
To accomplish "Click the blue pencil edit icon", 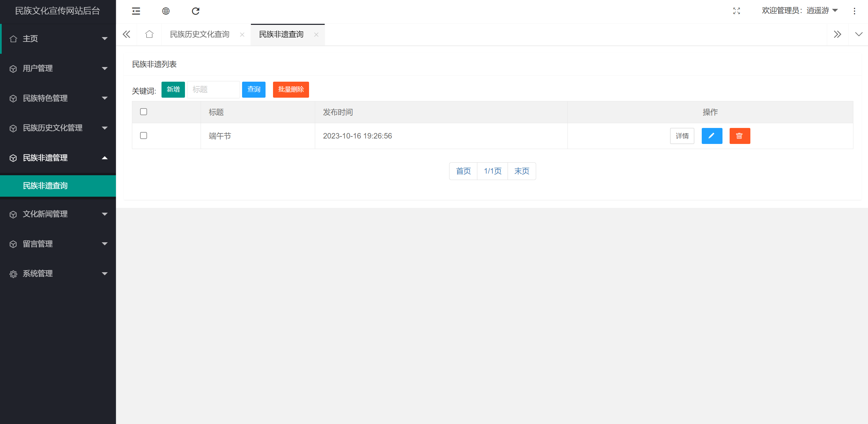I will (x=712, y=136).
